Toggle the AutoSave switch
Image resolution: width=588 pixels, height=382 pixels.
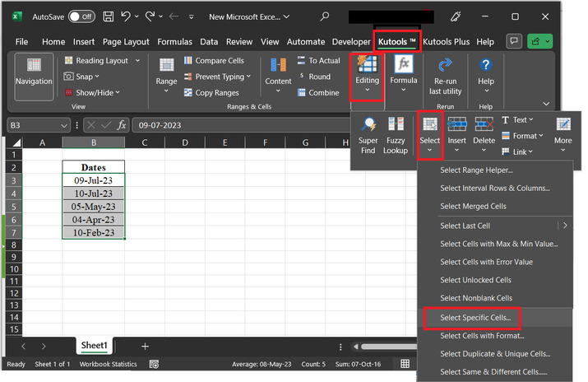(81, 16)
